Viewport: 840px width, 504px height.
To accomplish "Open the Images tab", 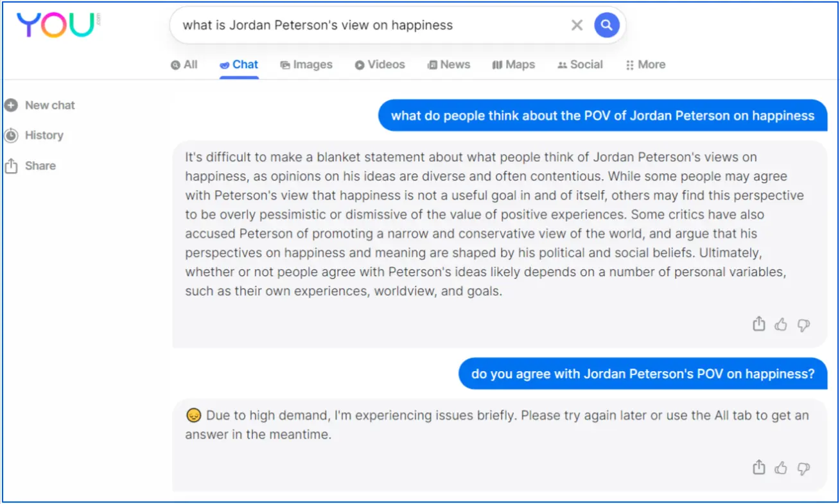I will coord(306,64).
